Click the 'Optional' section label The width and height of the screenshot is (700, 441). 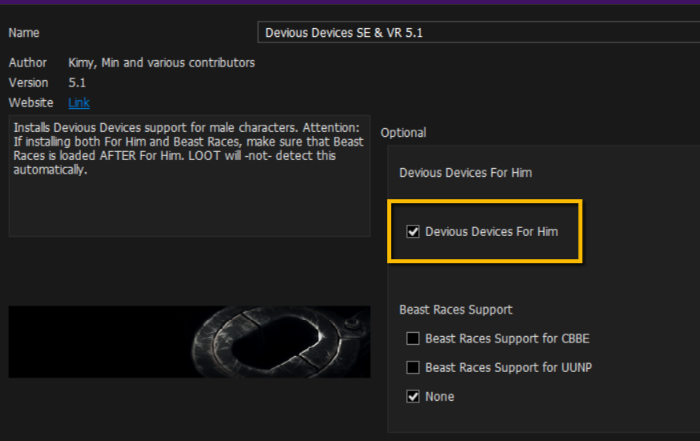[403, 133]
